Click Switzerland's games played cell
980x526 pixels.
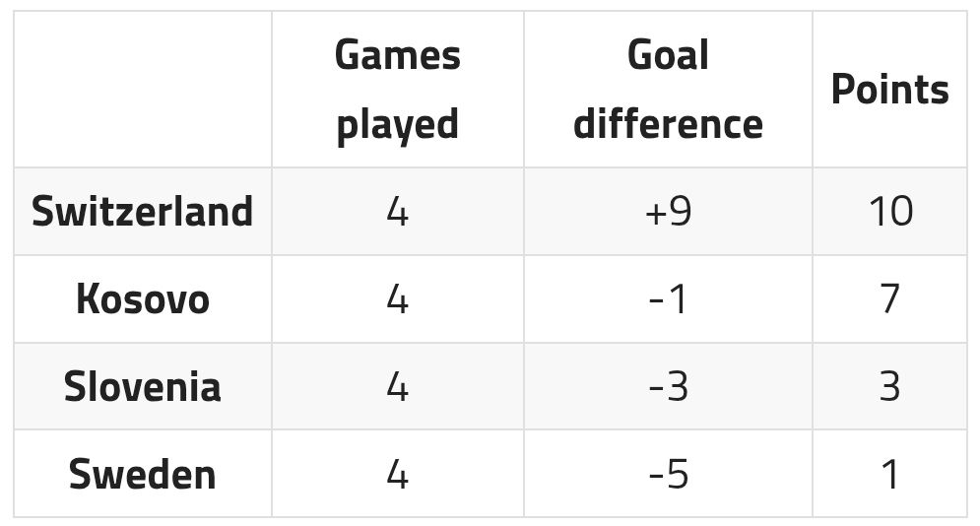click(x=397, y=212)
